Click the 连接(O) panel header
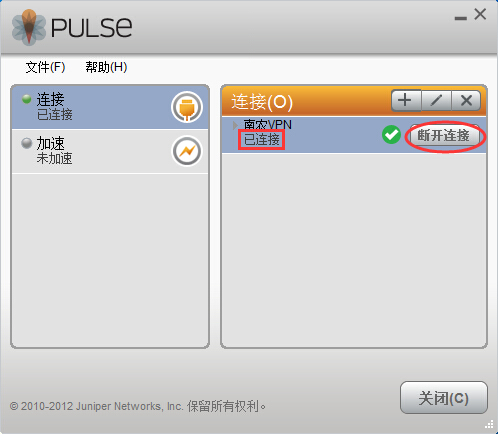 click(x=262, y=102)
